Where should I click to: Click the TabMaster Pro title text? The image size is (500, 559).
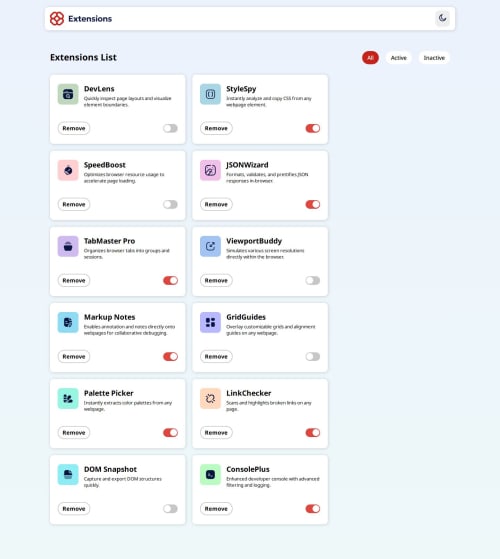tap(109, 241)
